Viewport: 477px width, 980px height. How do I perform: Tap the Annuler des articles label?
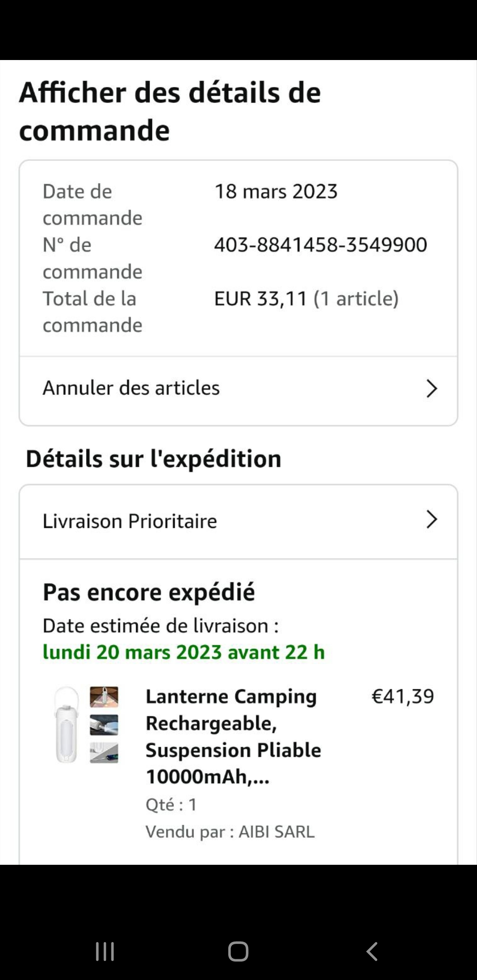coord(131,388)
